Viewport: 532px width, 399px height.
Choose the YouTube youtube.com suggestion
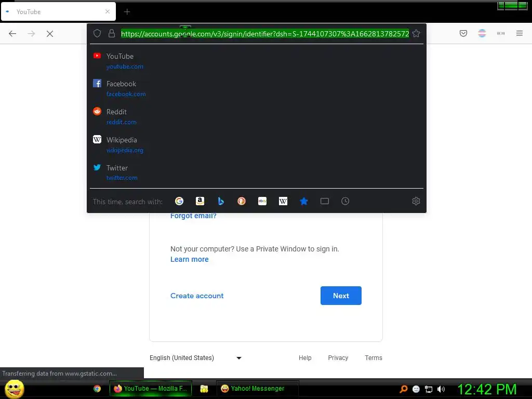pyautogui.click(x=257, y=61)
